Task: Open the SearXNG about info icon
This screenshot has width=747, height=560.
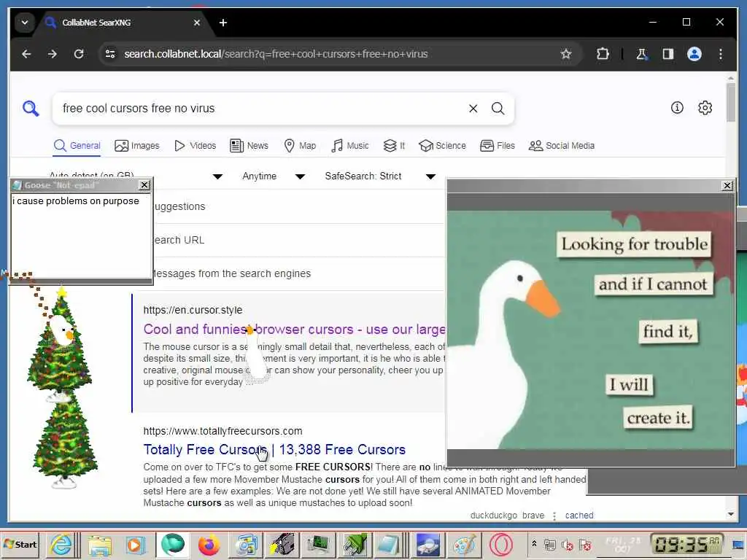Action: coord(677,108)
